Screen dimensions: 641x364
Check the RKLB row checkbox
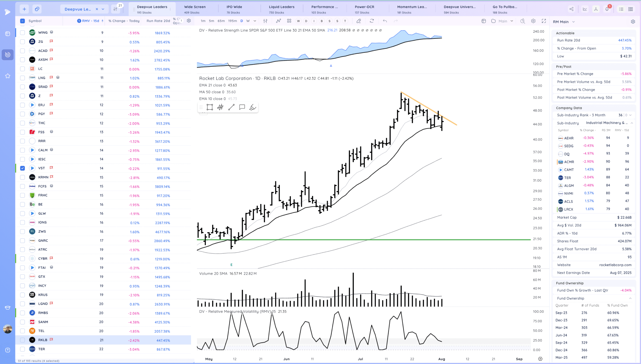pos(23,340)
